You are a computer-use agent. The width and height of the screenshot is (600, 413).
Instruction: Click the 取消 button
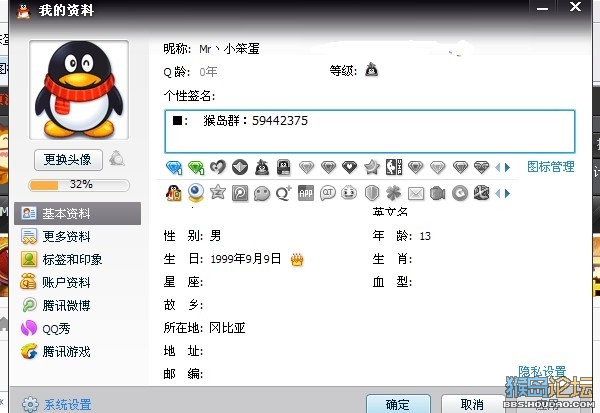click(x=472, y=404)
